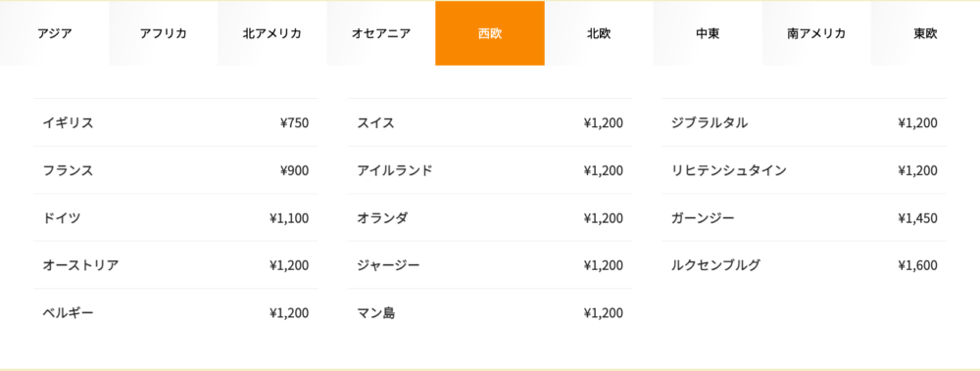Select the 南アメリカ tab
This screenshot has height=371, width=980.
pyautogui.click(x=816, y=33)
